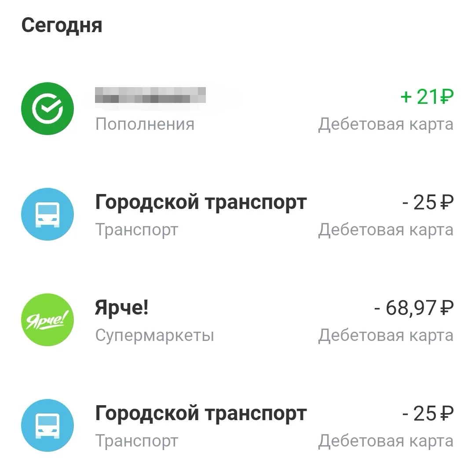The width and height of the screenshot is (475, 476).
Task: Select Дебетовая карта under the +21 ₽ amount
Action: [x=386, y=124]
